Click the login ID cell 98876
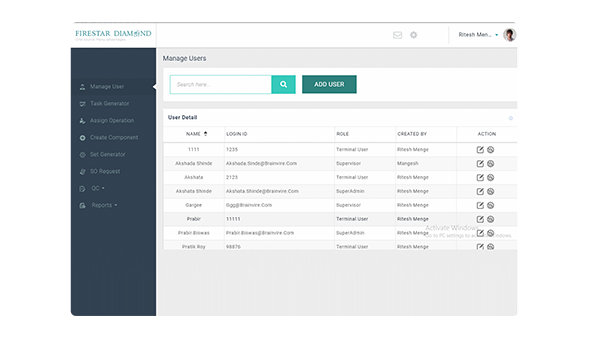 (233, 247)
